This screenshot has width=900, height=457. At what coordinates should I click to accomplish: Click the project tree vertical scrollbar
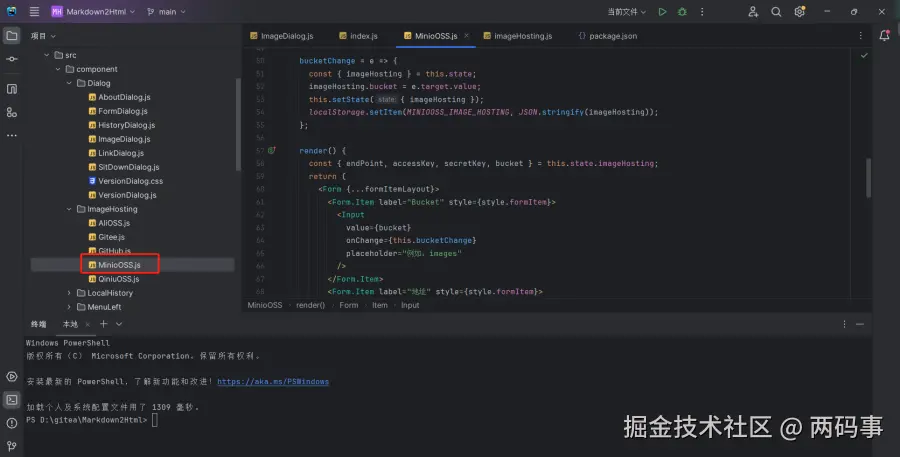238,125
